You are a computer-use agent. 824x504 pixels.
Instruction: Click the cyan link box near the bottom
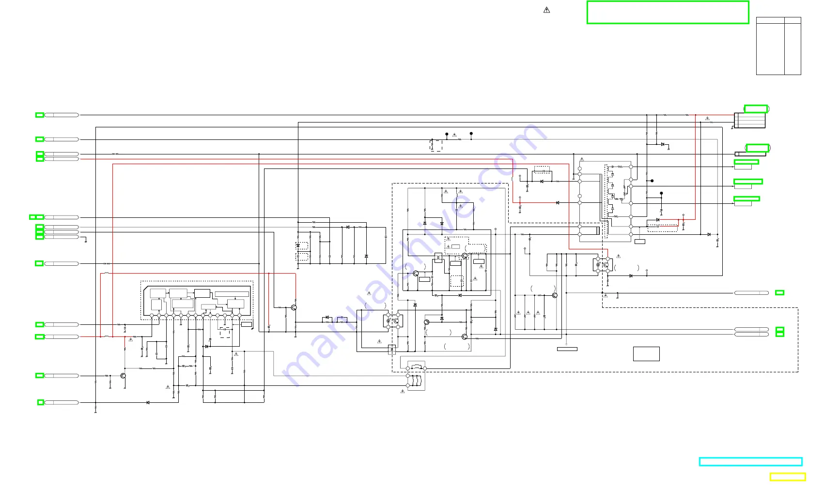[750, 461]
